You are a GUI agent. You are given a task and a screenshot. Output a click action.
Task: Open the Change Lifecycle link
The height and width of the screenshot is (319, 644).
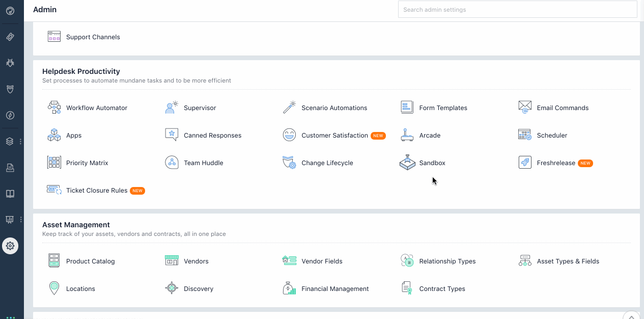[x=327, y=163]
